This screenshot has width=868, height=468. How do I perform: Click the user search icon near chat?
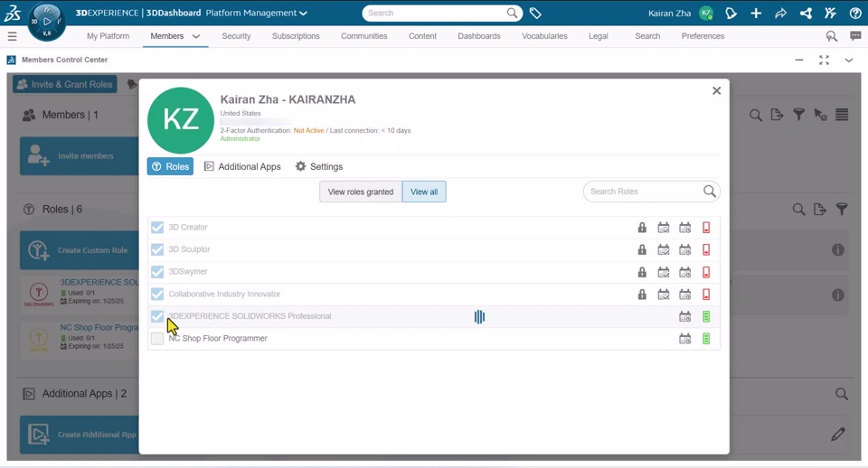(831, 36)
